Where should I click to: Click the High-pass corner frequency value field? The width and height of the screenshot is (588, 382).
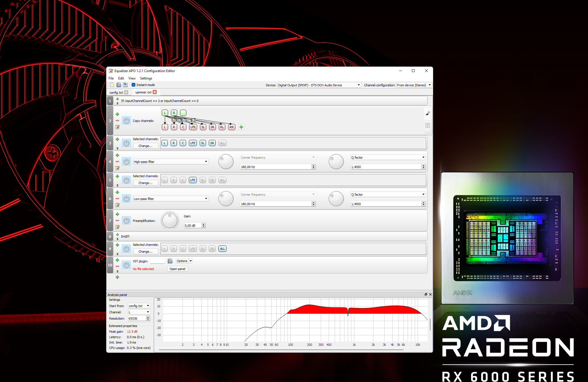pyautogui.click(x=276, y=167)
